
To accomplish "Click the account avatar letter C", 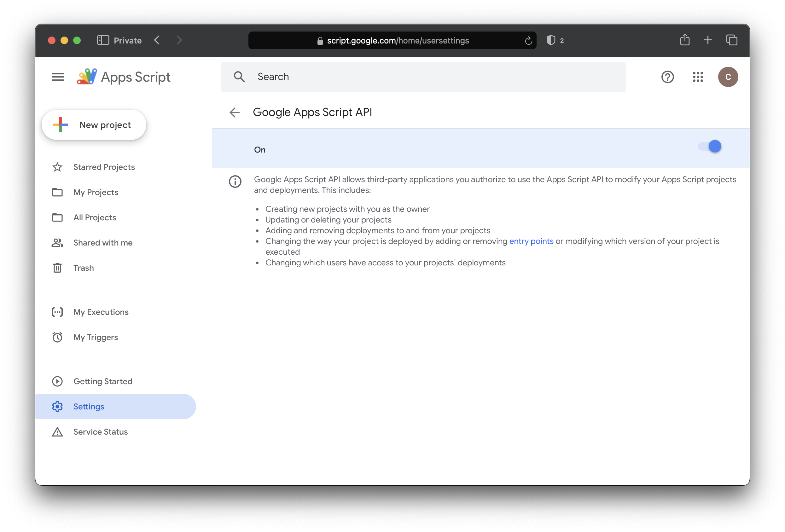I will (728, 77).
